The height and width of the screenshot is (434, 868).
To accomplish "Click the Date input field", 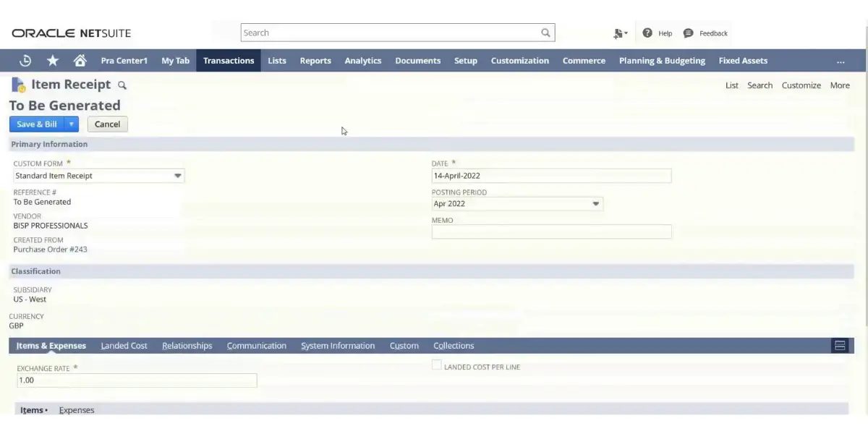I will click(x=551, y=176).
